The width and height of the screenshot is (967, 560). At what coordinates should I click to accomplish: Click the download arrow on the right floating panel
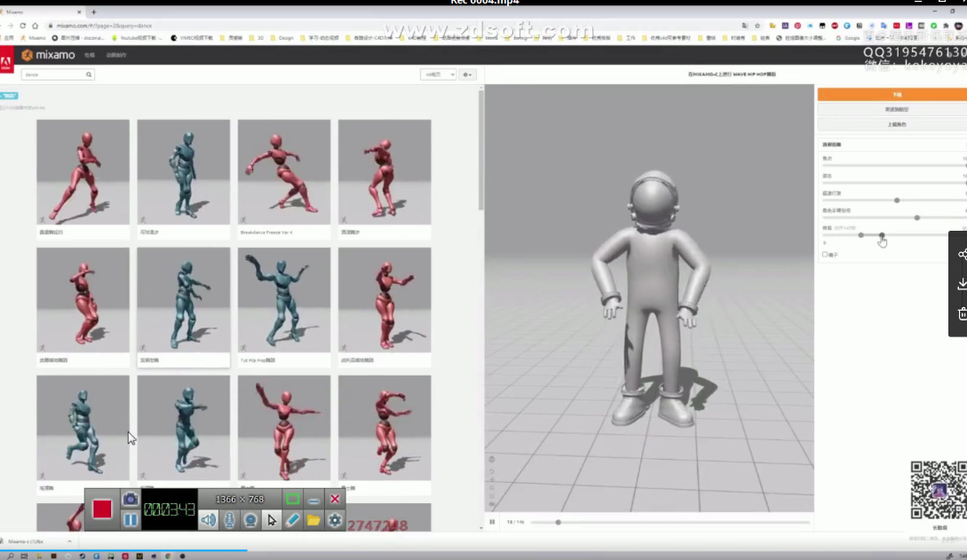(x=962, y=284)
